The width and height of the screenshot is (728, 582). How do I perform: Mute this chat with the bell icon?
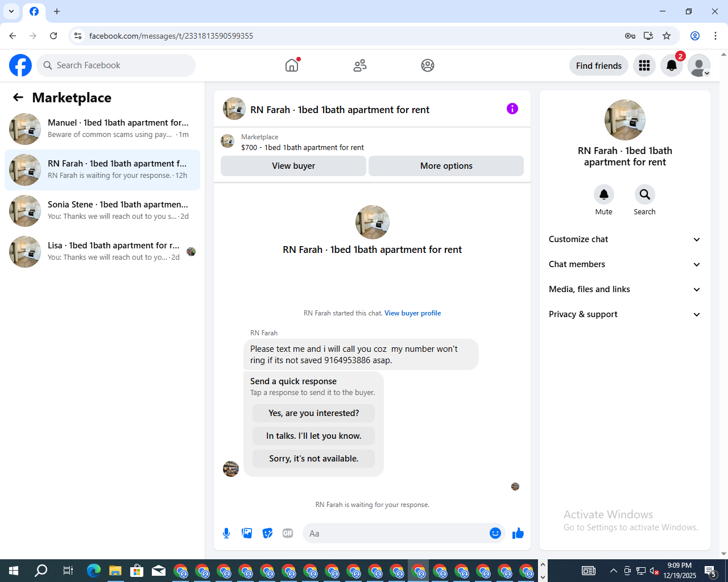604,194
